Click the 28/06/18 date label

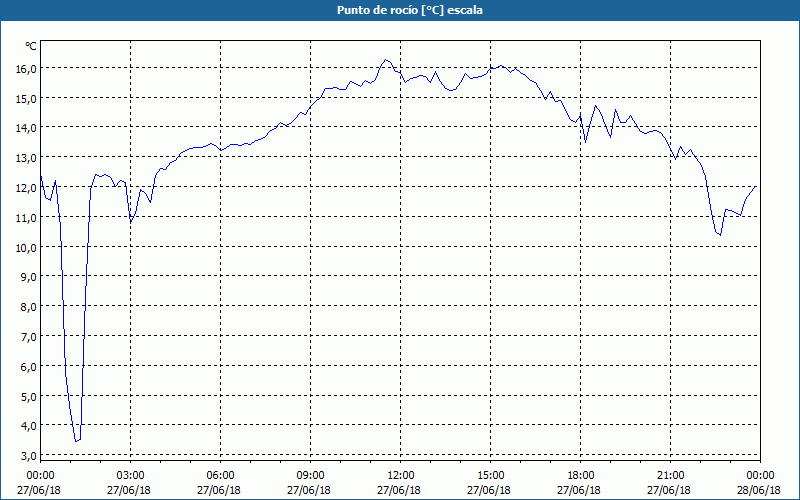point(759,490)
